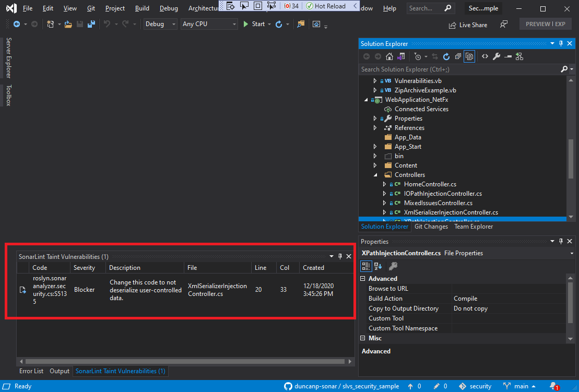Toggle the Alphabetical sort in Properties panel

(x=377, y=266)
